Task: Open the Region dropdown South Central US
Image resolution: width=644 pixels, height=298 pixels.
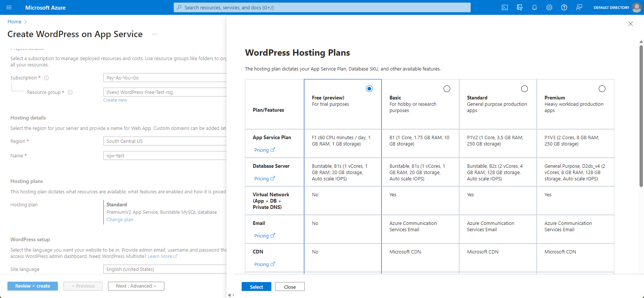Action: coord(165,141)
